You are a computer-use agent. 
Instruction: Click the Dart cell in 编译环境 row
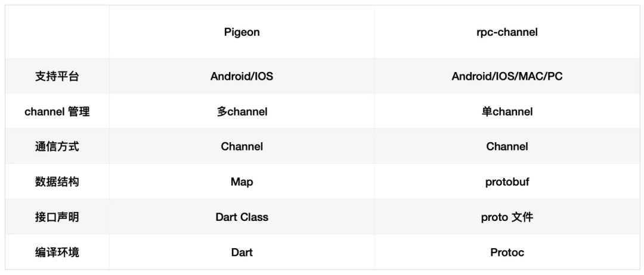point(241,252)
